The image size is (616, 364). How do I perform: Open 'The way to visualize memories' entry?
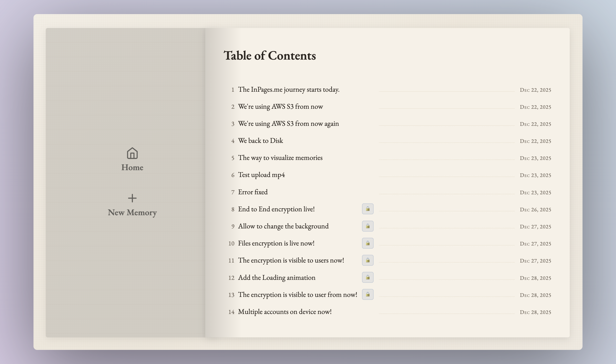pos(280,158)
